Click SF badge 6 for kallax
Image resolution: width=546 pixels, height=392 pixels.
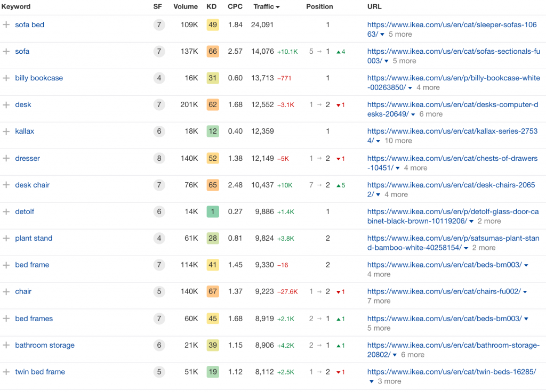pos(159,132)
